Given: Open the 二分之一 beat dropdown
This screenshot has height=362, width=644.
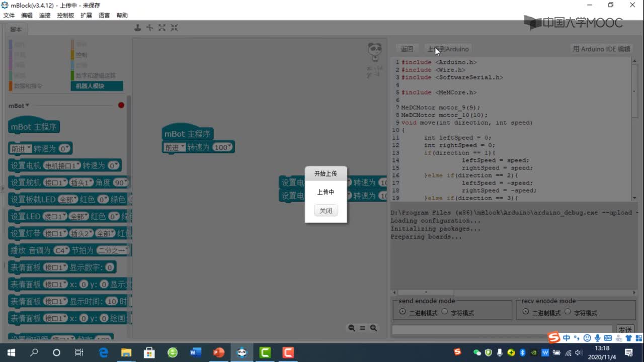Looking at the screenshot, I should coord(113,250).
